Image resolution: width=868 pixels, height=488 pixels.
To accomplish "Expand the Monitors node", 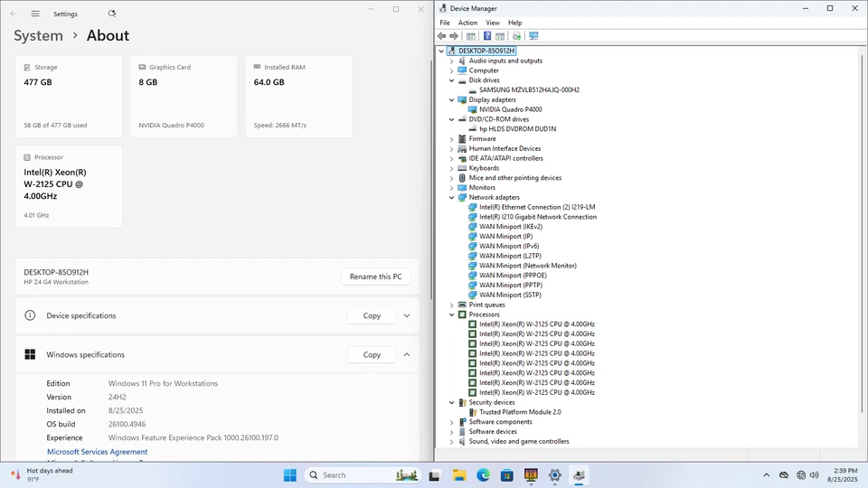I will [451, 188].
